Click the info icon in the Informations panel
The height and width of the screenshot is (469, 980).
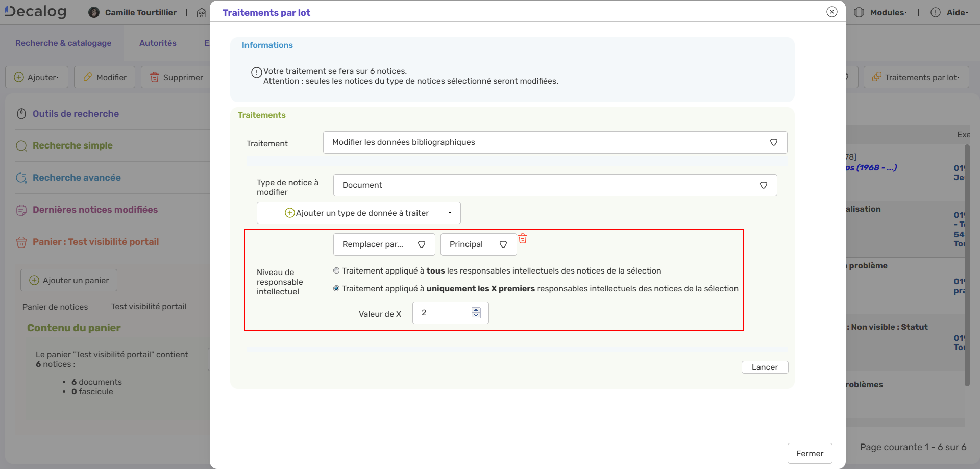pyautogui.click(x=257, y=72)
